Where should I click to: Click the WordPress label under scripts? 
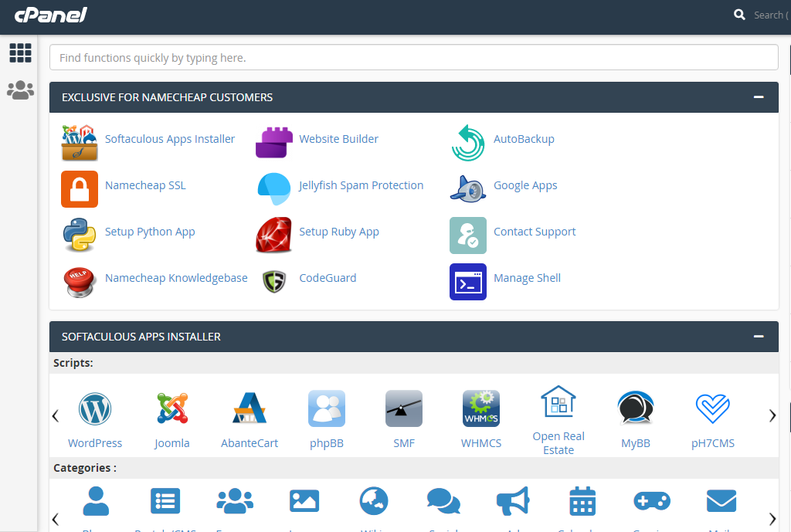tap(95, 443)
